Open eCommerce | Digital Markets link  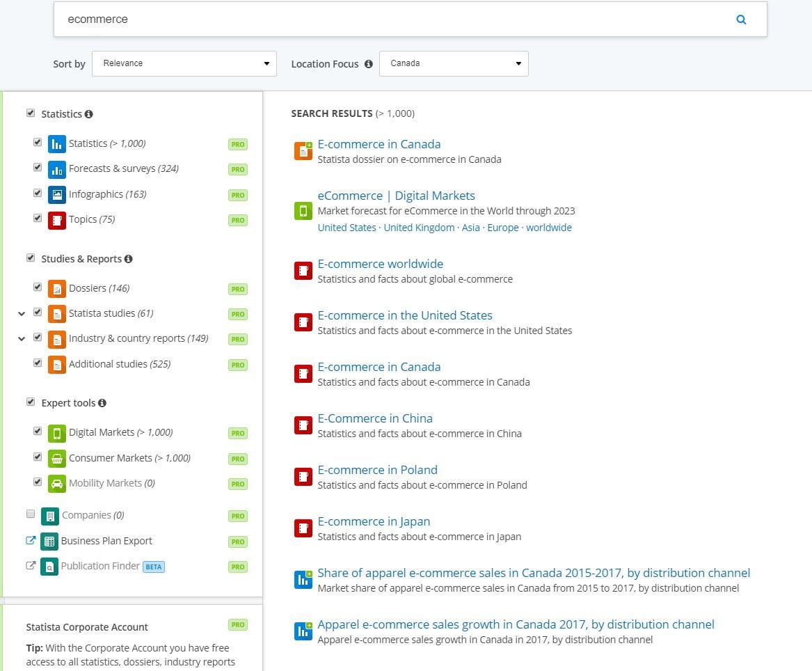coord(396,196)
